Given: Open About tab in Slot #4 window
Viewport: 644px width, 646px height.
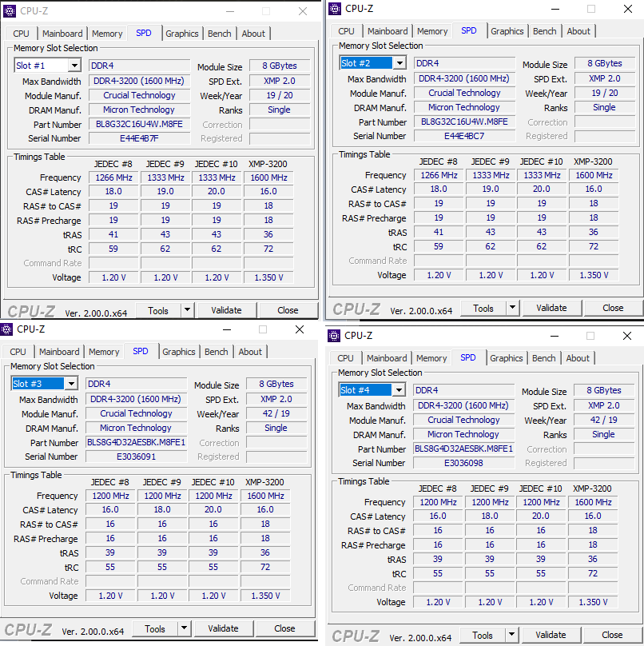Looking at the screenshot, I should (578, 358).
